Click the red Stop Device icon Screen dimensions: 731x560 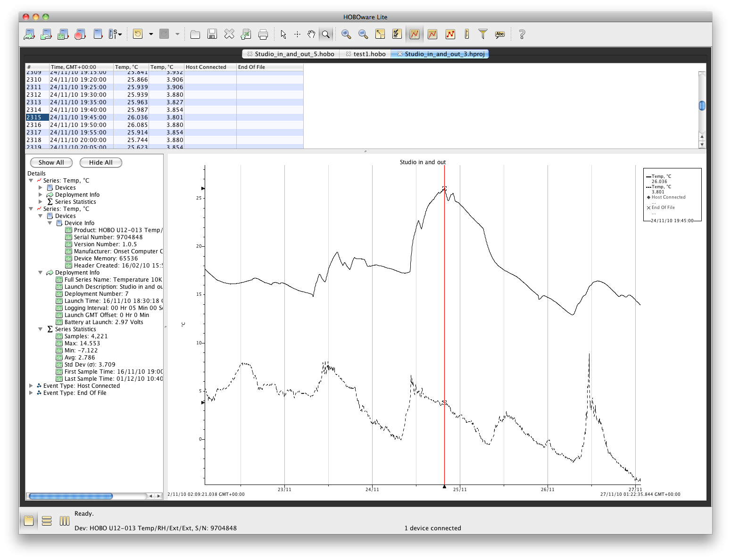click(80, 34)
